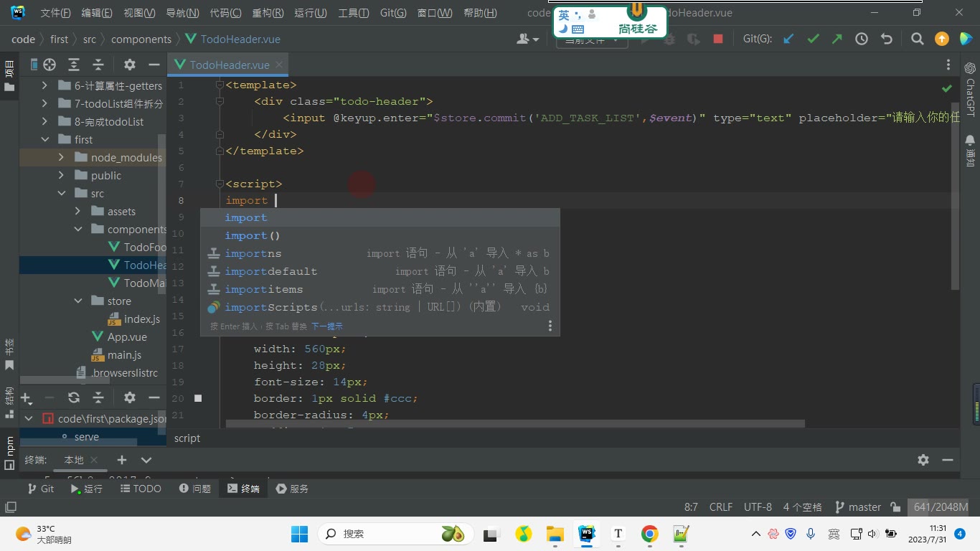Toggle the read-only lock icon in status bar
Image resolution: width=980 pixels, height=551 pixels.
pos(895,507)
